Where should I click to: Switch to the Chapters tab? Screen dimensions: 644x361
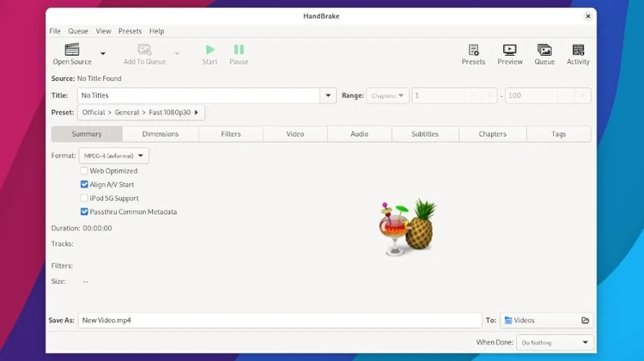coord(493,134)
